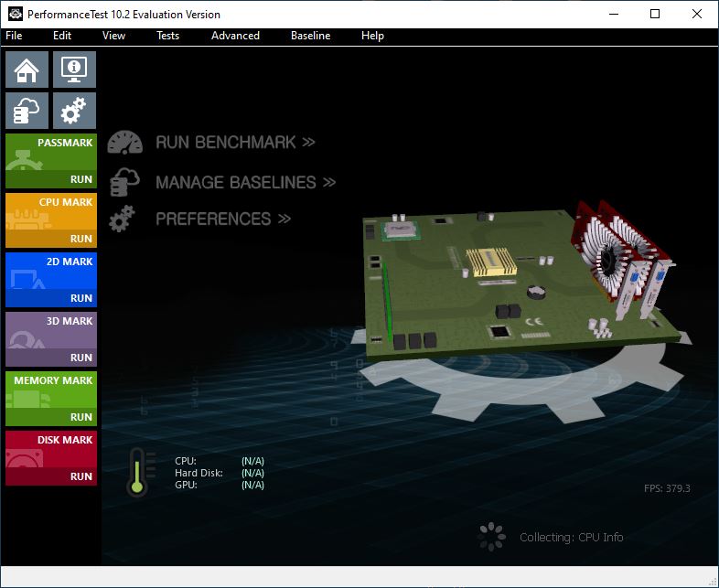This screenshot has width=719, height=588.
Task: Click the GPU temperature (N/A) value
Action: (x=252, y=485)
